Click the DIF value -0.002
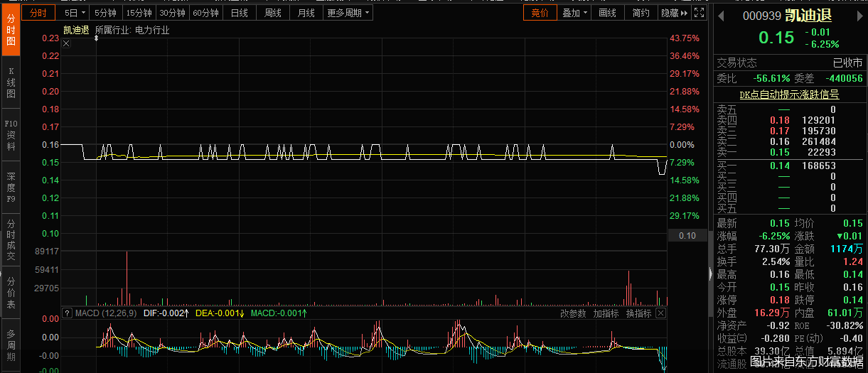868x373 pixels. (x=175, y=313)
